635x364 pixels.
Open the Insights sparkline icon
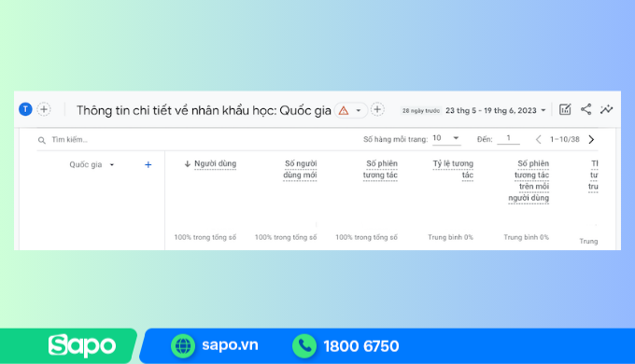tap(607, 109)
